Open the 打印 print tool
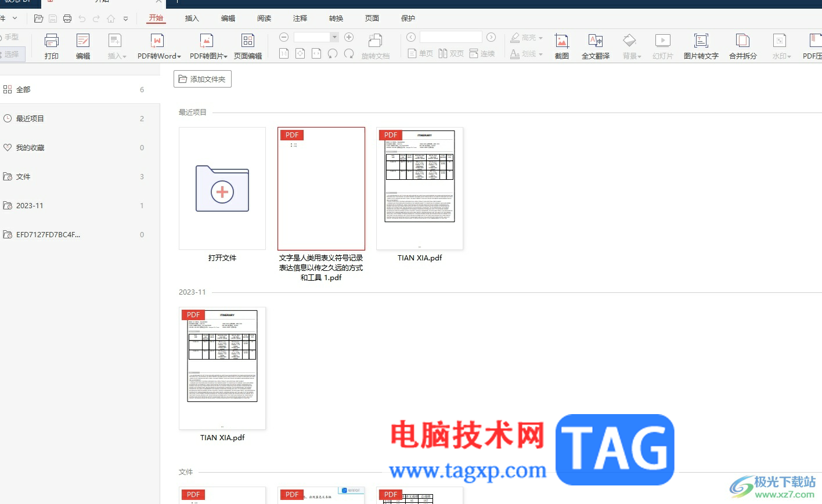The height and width of the screenshot is (504, 822). click(52, 46)
